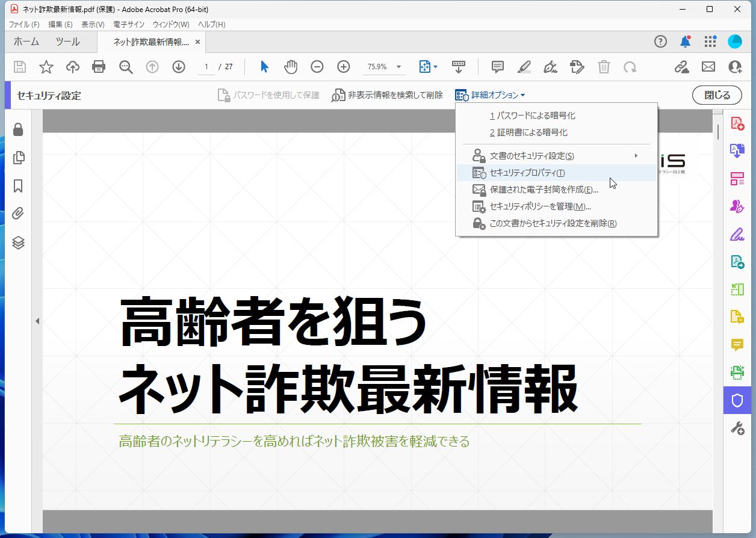Open the Find text magnifier

coord(126,67)
